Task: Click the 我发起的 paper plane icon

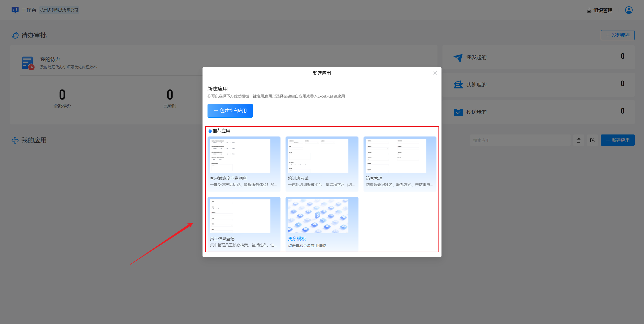Action: click(458, 58)
